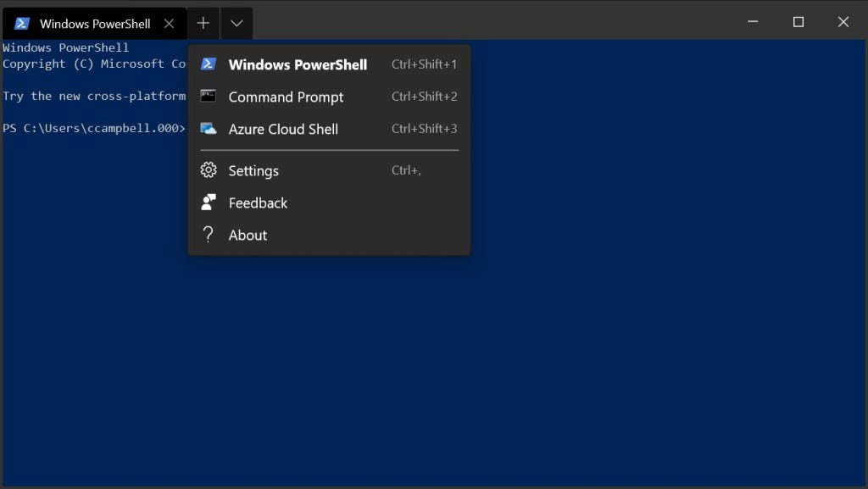
Task: Click the PowerShell icon on the active tab
Action: click(x=19, y=23)
